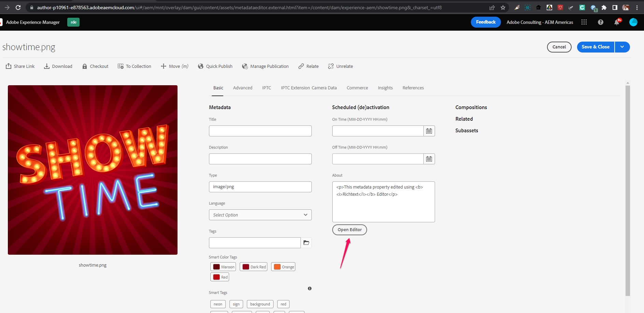The width and height of the screenshot is (644, 313).
Task: Click the sign smart tag
Action: [x=236, y=304]
